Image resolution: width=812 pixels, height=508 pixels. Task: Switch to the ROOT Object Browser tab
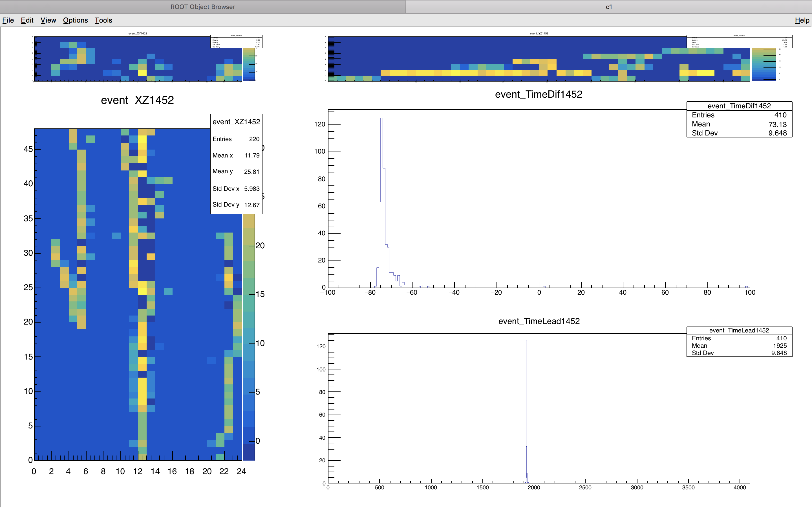pyautogui.click(x=203, y=7)
